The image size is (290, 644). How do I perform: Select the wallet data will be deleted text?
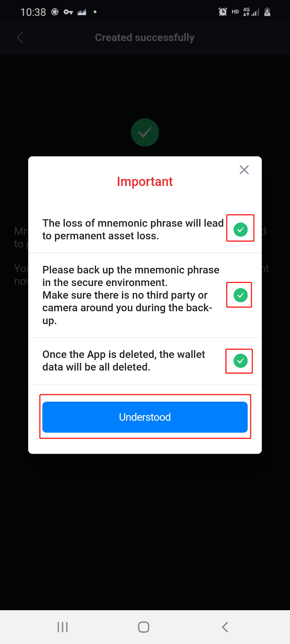click(124, 361)
